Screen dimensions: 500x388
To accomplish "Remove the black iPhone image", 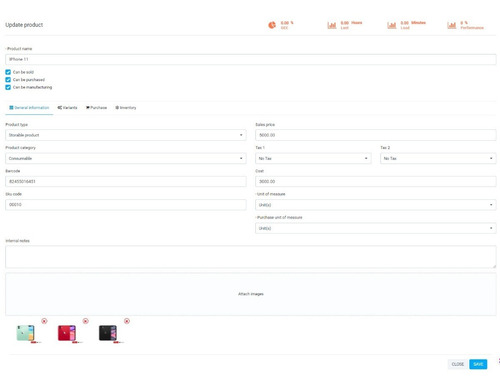I will 127,321.
